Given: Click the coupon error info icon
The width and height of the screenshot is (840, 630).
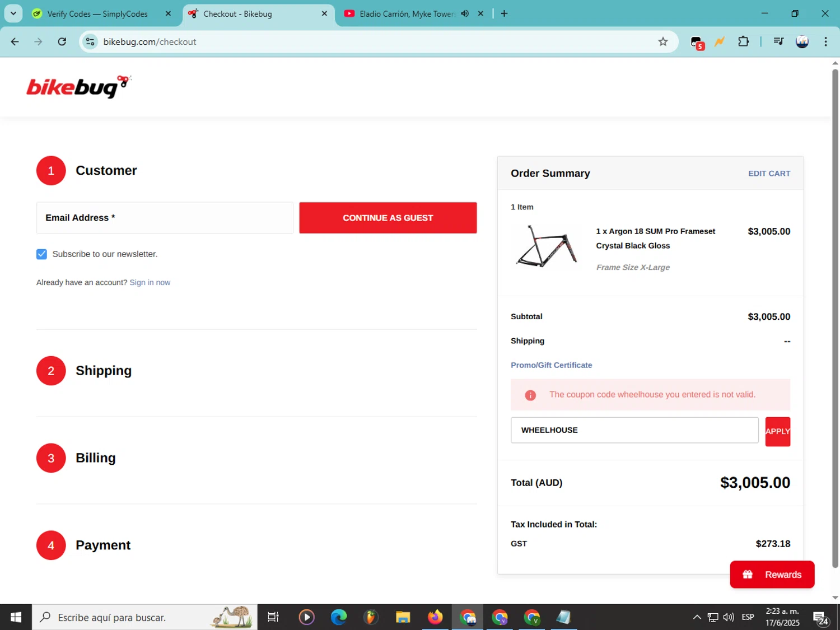Looking at the screenshot, I should point(530,395).
